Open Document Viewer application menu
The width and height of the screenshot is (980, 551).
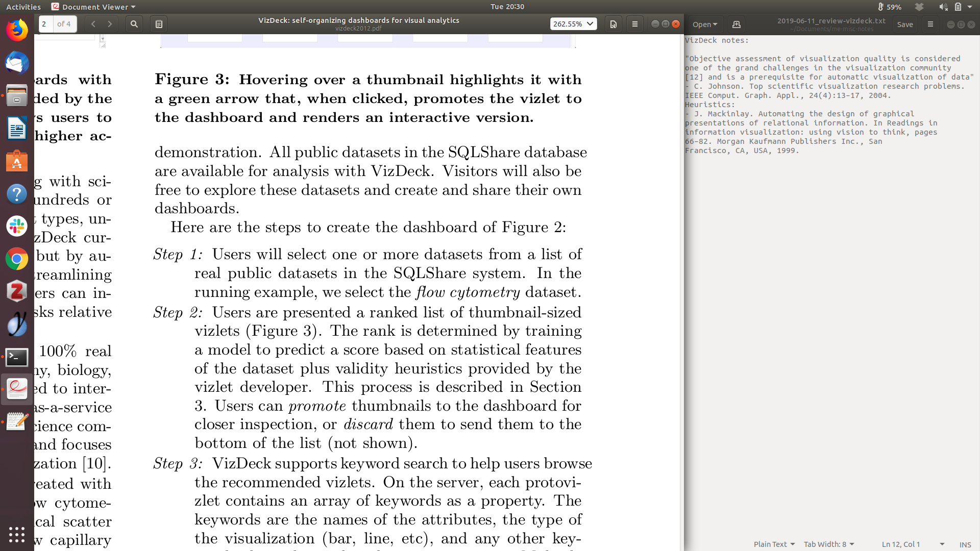click(94, 7)
